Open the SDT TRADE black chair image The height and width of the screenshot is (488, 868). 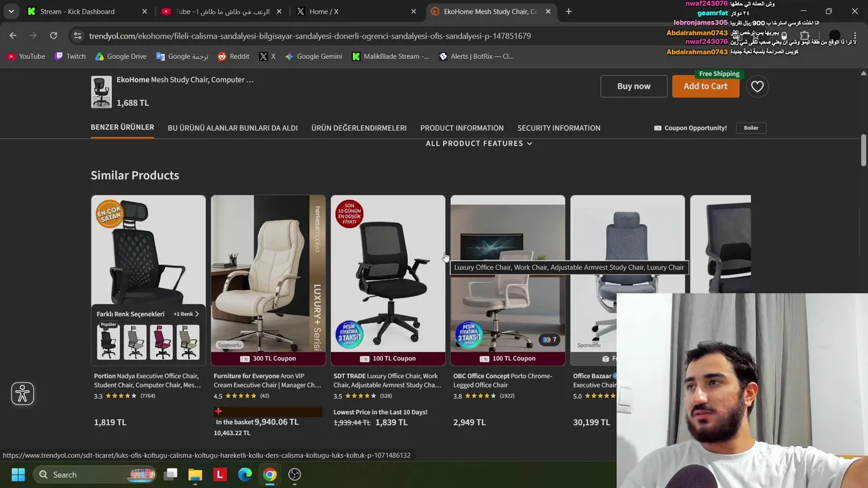(388, 273)
